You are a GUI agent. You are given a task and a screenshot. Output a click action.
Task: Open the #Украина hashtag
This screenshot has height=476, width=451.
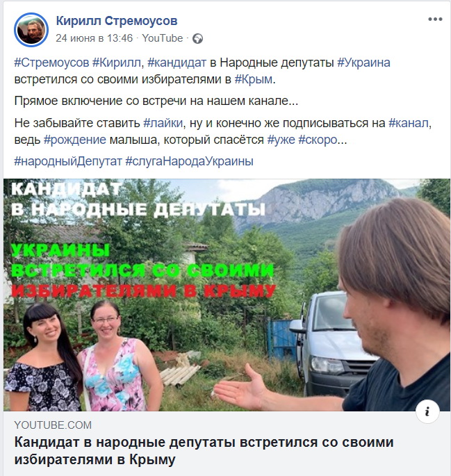[x=363, y=63]
